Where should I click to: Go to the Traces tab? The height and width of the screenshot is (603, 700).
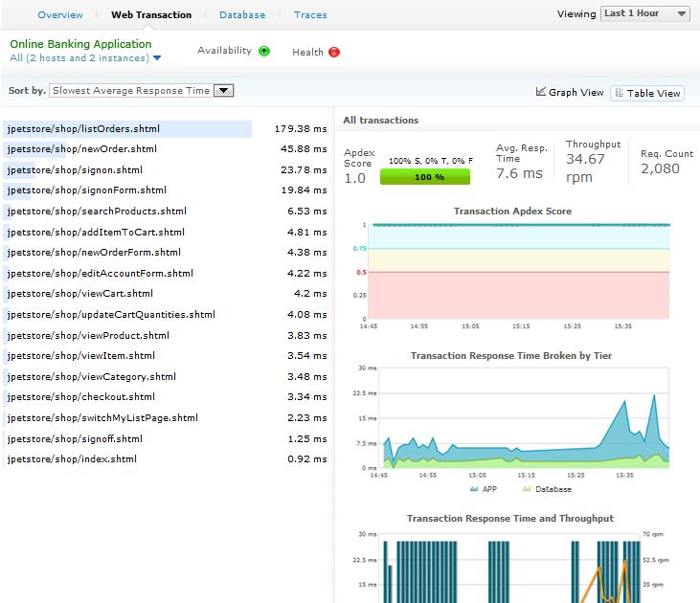point(310,15)
